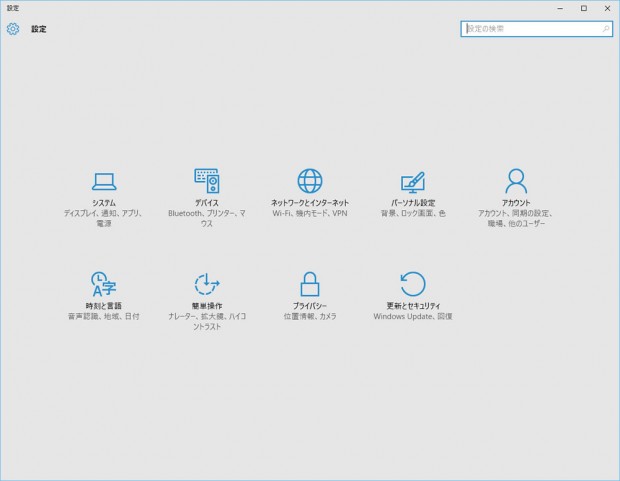The image size is (620, 481).
Task: Click the 位置情報、カメラ description
Action: (310, 316)
